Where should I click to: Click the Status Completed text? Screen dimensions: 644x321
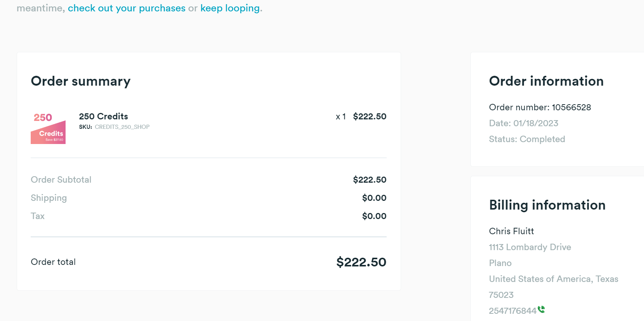coord(527,139)
